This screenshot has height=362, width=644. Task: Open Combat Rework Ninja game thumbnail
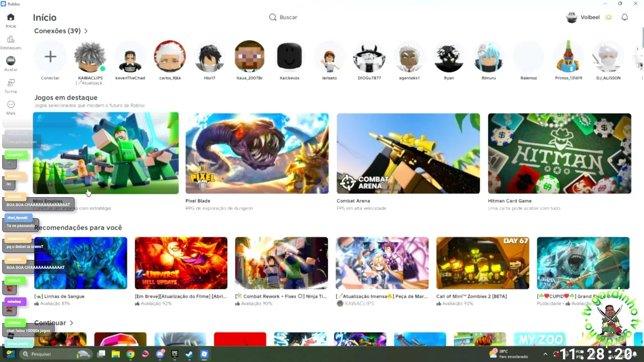[x=281, y=263]
